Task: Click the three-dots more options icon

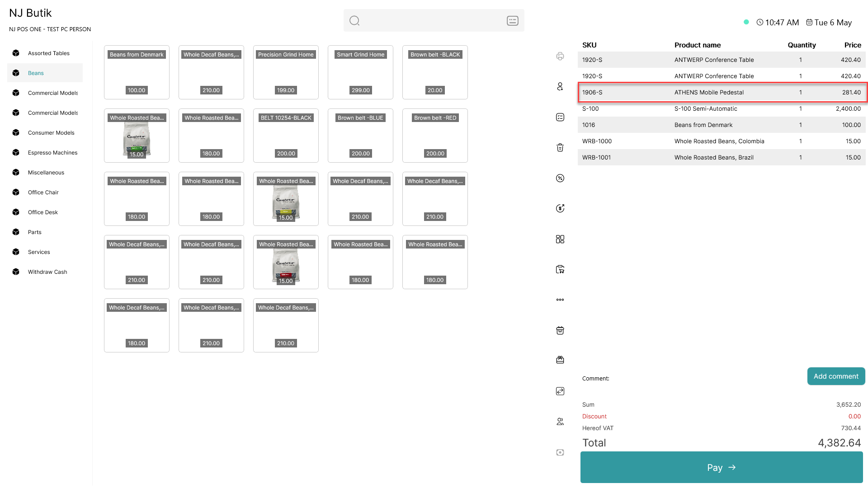Action: [x=560, y=300]
